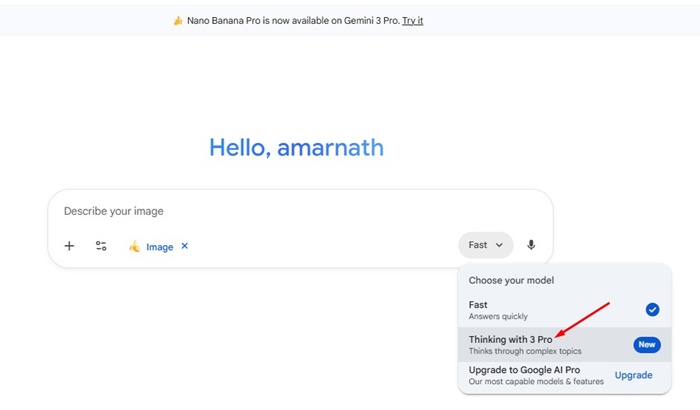Click the chevron arrow next to Fast
Screen dimensions: 700x410
498,245
